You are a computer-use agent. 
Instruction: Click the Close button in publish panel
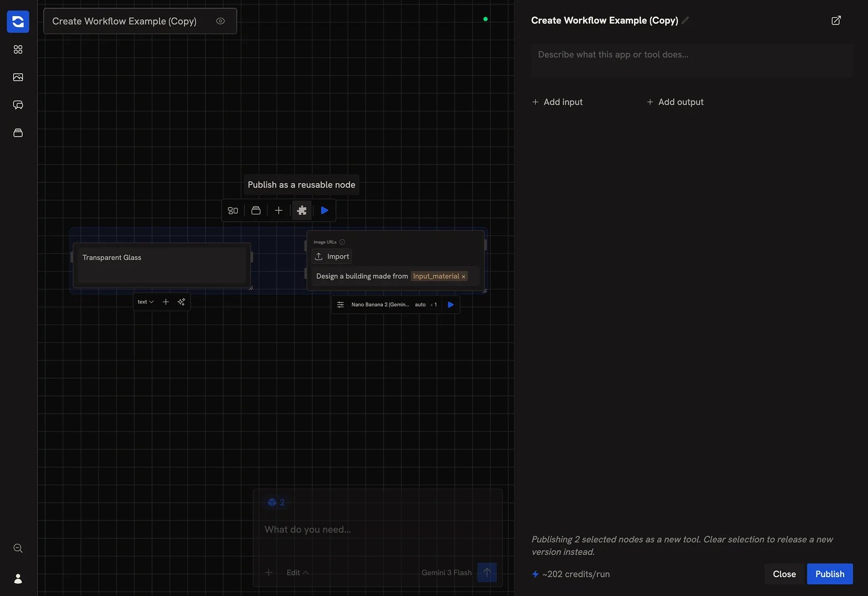[x=784, y=574]
